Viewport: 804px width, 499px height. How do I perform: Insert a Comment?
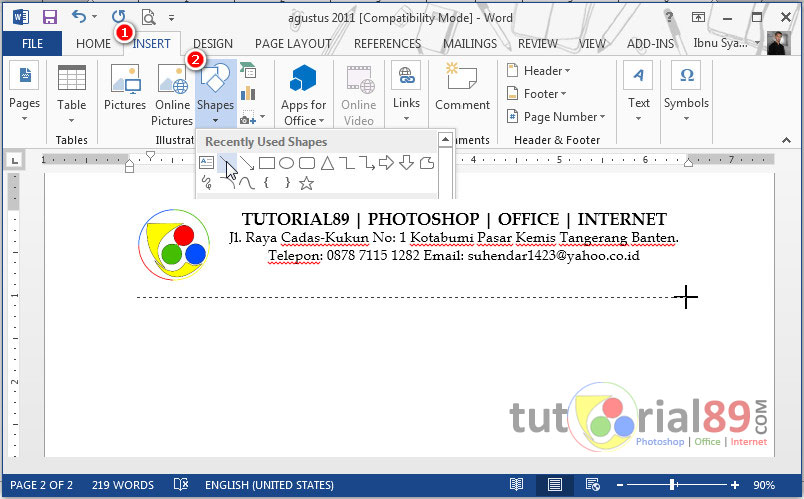point(463,87)
